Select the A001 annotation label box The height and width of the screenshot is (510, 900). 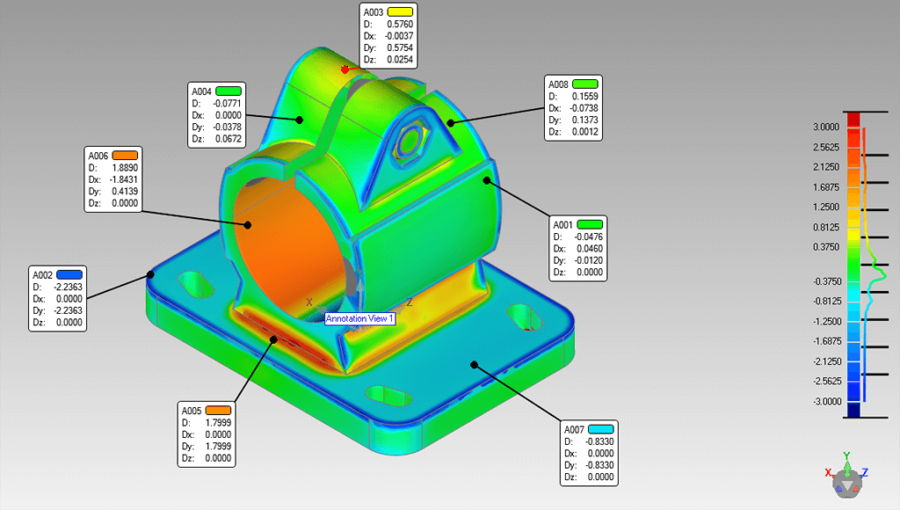pos(577,247)
